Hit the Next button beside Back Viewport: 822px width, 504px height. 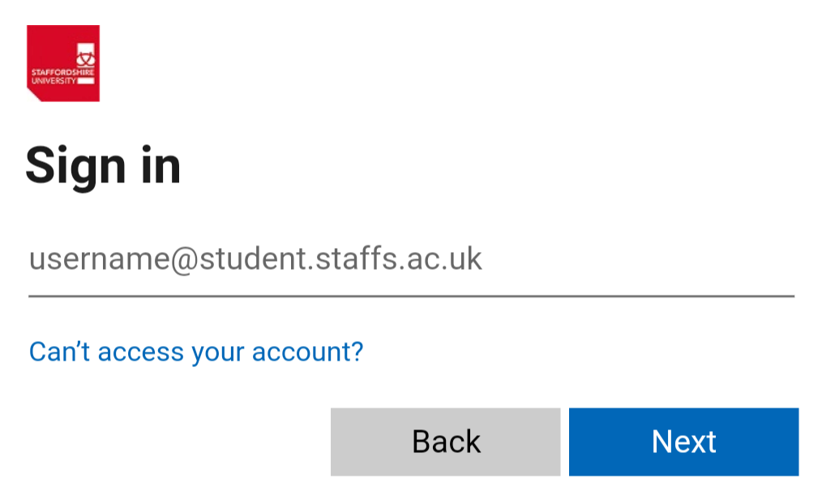pos(683,442)
